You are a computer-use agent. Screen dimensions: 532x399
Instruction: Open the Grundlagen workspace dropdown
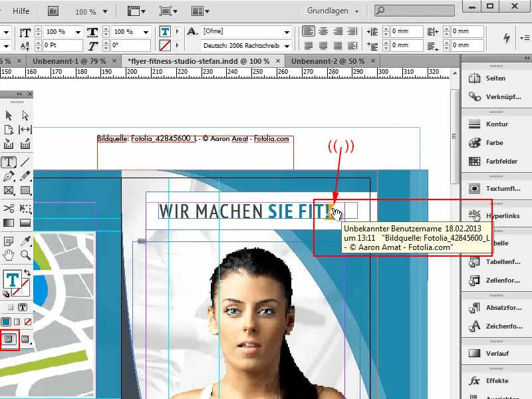(x=333, y=11)
